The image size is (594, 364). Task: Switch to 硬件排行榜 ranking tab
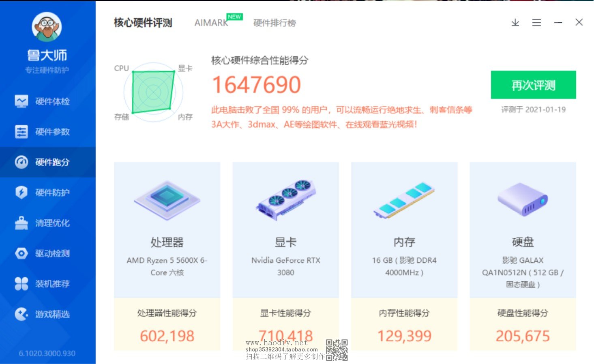click(274, 23)
